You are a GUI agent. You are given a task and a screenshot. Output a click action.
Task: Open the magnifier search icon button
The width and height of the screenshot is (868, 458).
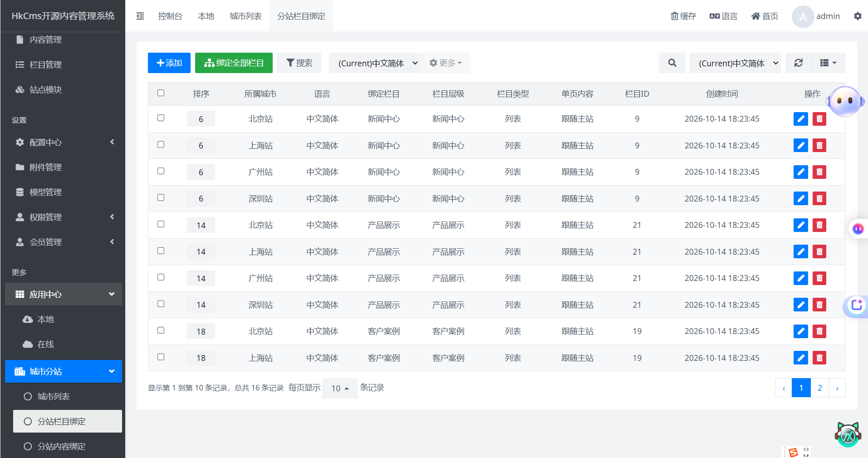click(x=672, y=63)
